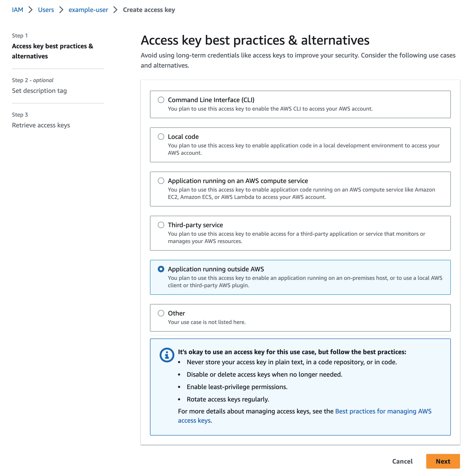
Task: Click the chevron after Users breadcrumb
Action: click(x=61, y=10)
